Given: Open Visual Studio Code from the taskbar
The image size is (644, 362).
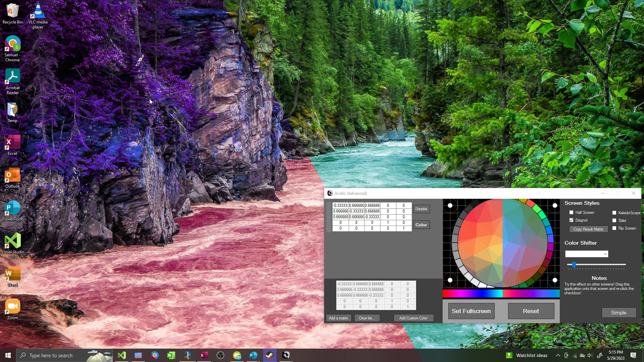Looking at the screenshot, I should click(x=122, y=355).
